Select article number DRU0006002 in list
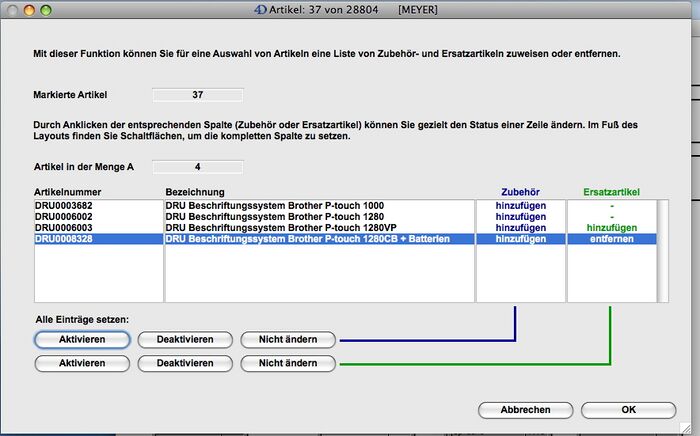This screenshot has width=700, height=436. pyautogui.click(x=63, y=216)
